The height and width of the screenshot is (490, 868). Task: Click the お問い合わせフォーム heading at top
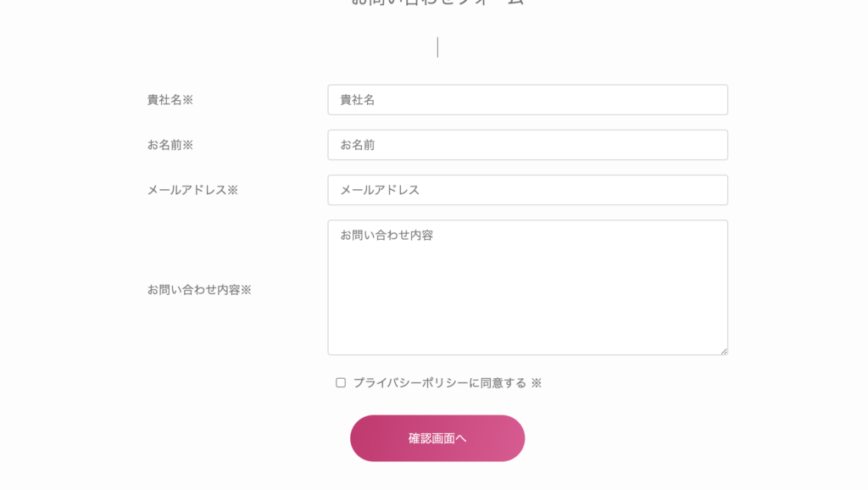[x=437, y=3]
